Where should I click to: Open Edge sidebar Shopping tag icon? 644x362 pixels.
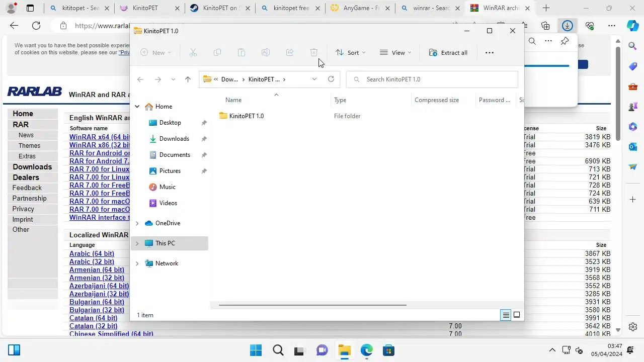pyautogui.click(x=633, y=66)
